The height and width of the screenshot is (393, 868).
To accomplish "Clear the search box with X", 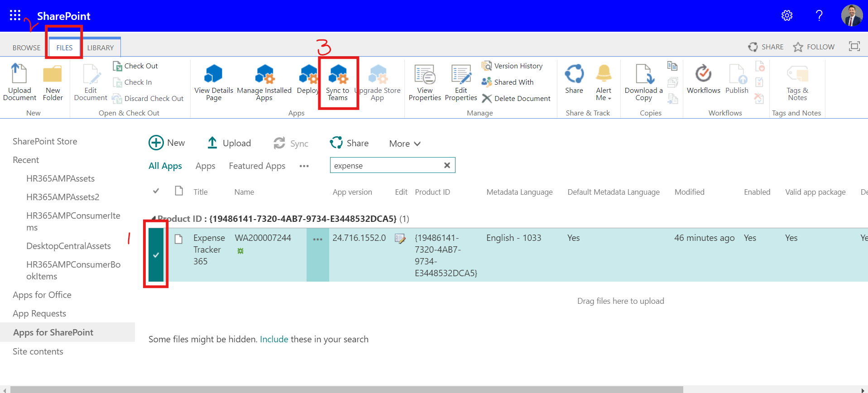I will point(447,165).
